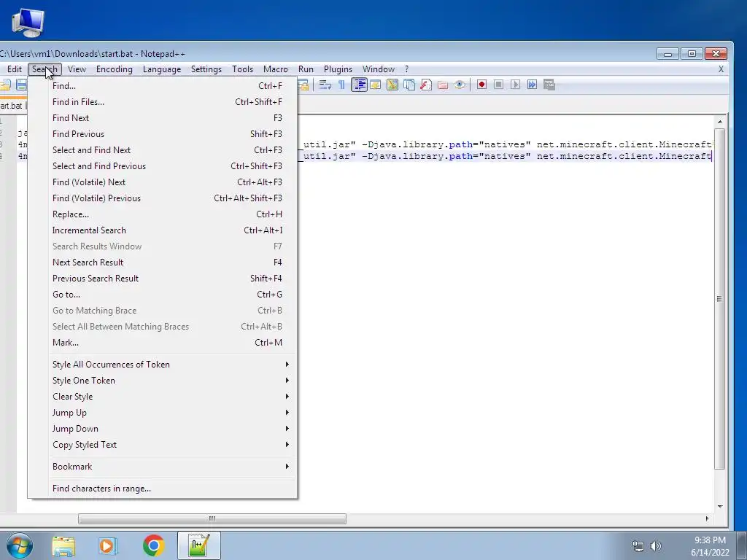The height and width of the screenshot is (560, 747).
Task: Toggle the monitoring eye icon
Action: point(460,85)
